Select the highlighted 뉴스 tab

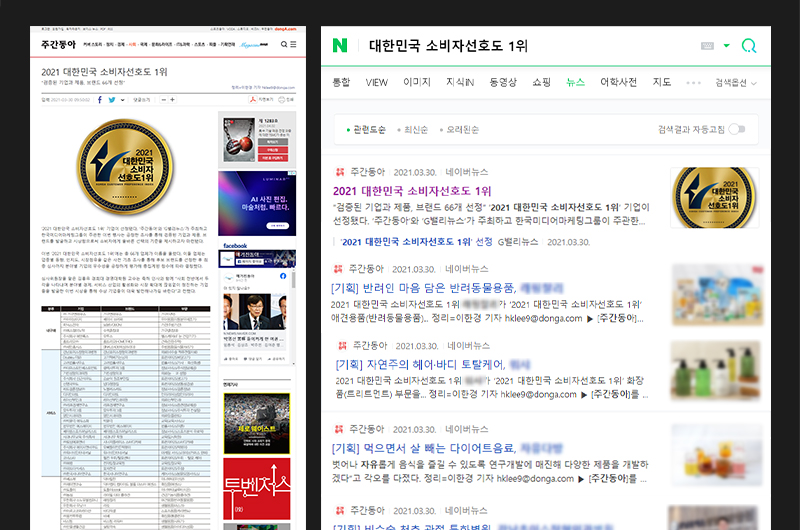tap(576, 82)
